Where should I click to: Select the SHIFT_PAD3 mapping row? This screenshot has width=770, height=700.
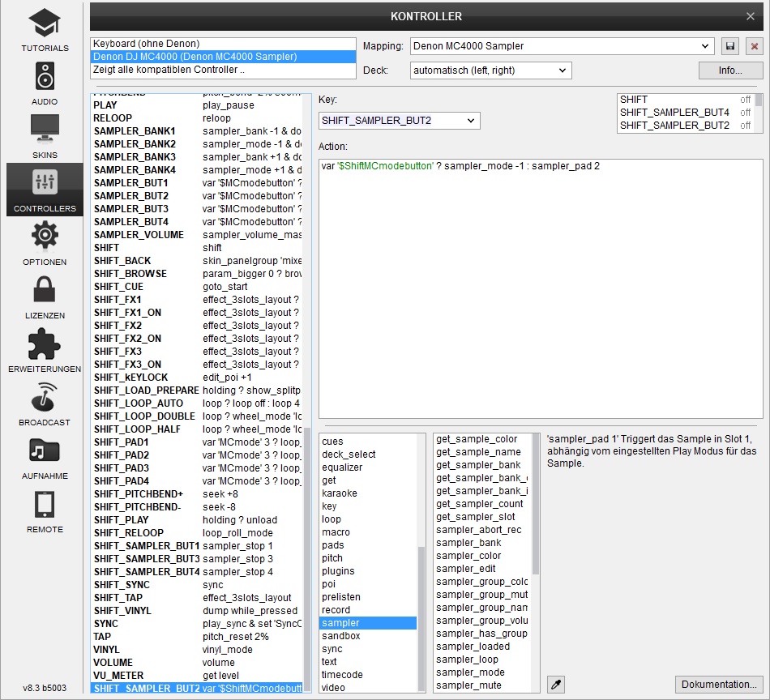(198, 467)
